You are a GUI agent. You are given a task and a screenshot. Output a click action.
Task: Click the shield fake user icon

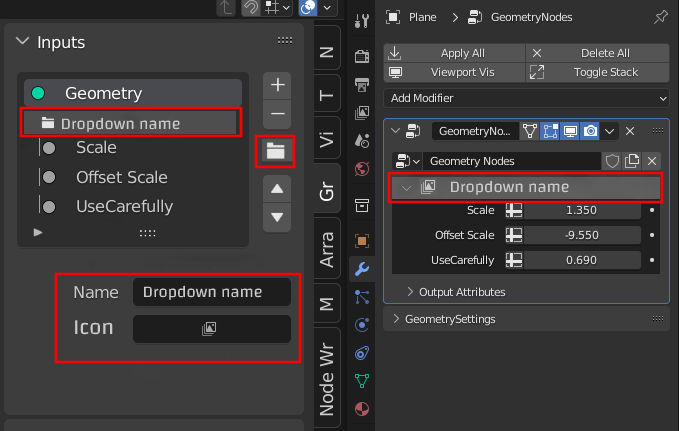click(612, 161)
